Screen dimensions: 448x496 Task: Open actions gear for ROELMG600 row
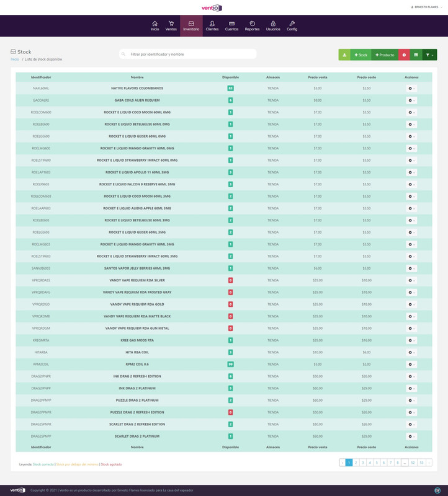click(x=411, y=148)
